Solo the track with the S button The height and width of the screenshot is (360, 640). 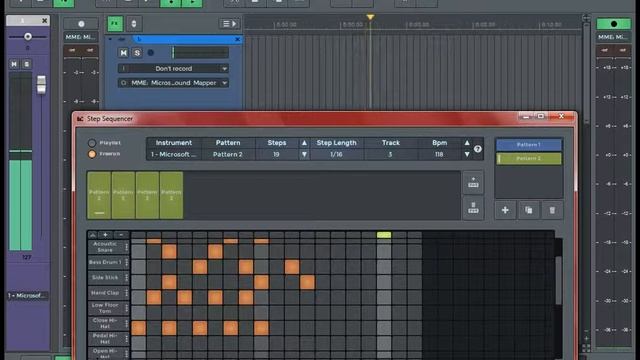click(x=137, y=53)
